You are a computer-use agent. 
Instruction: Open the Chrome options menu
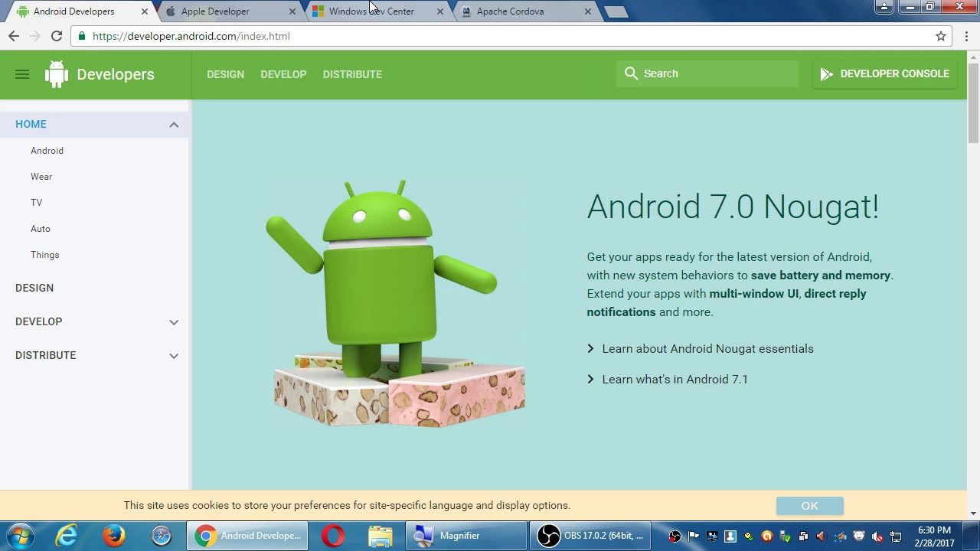[x=967, y=36]
